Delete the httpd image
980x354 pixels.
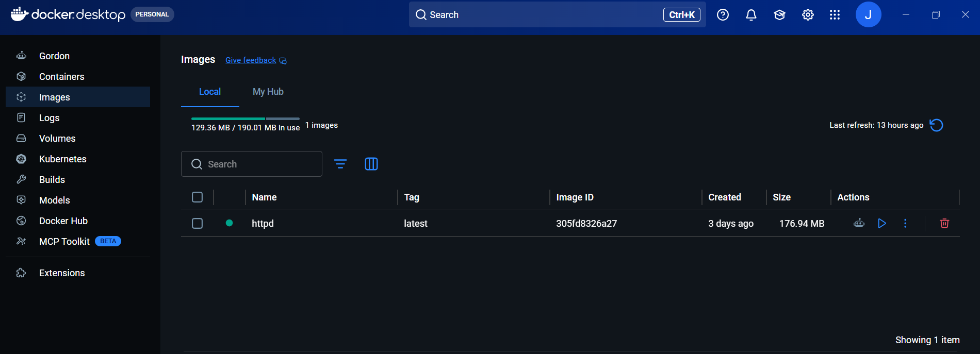[x=944, y=223]
